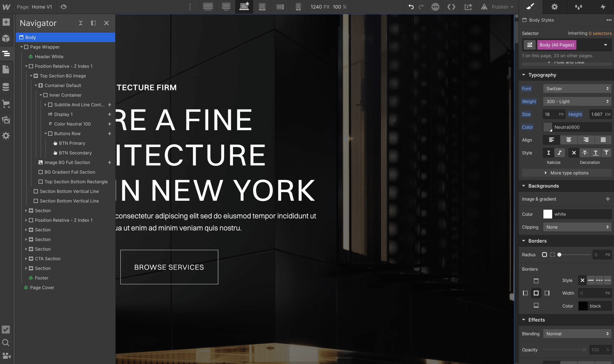Open the Add Elements panel
Viewport: 614px width, 364px height.
[6, 22]
